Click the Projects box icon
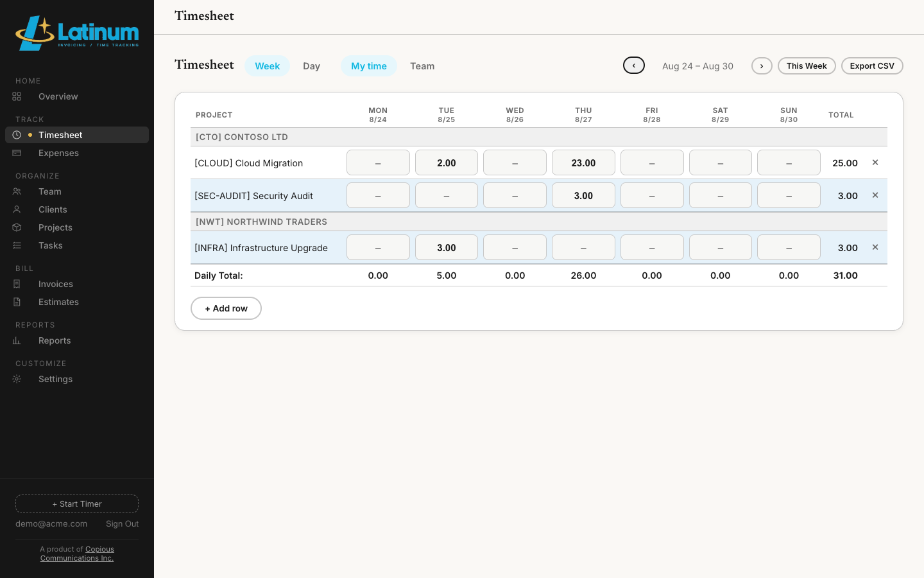Image resolution: width=924 pixels, height=578 pixels. click(x=17, y=227)
